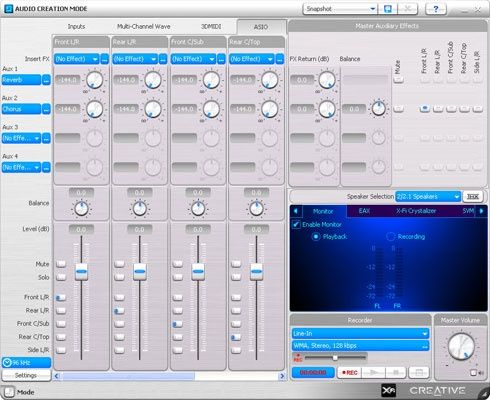Switch to the Multi-Channel Wave tab

pos(144,26)
